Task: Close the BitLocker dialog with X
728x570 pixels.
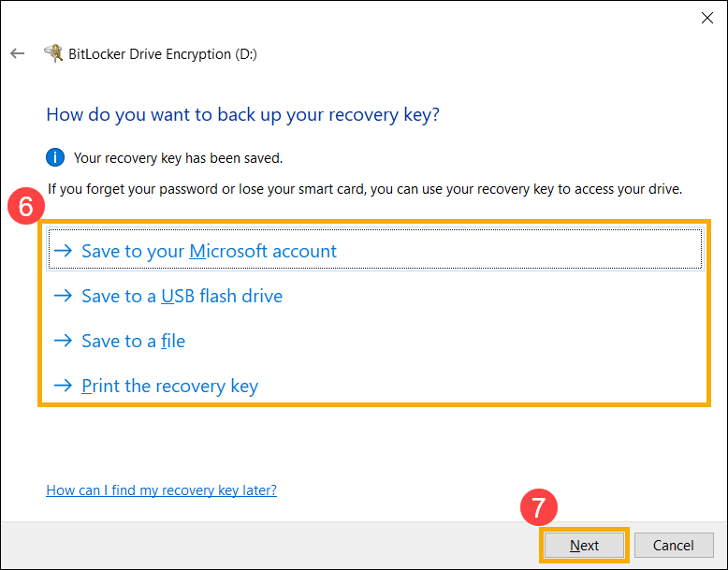Action: click(707, 18)
